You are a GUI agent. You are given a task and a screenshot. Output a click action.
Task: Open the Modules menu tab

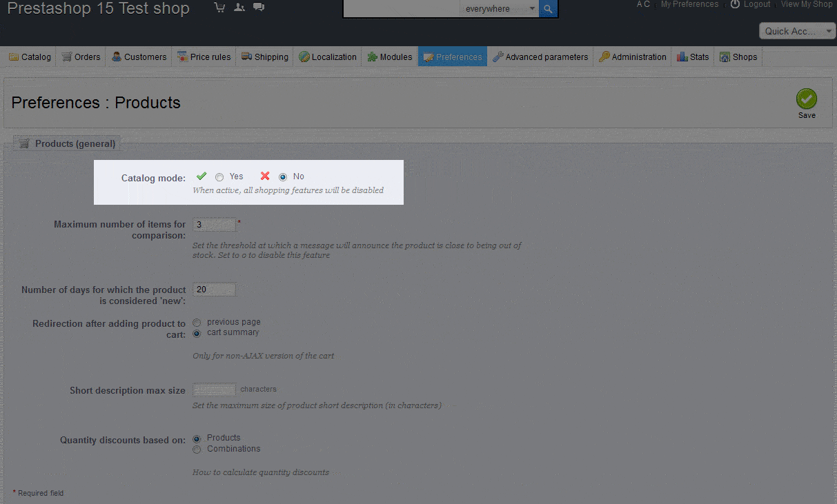(389, 57)
